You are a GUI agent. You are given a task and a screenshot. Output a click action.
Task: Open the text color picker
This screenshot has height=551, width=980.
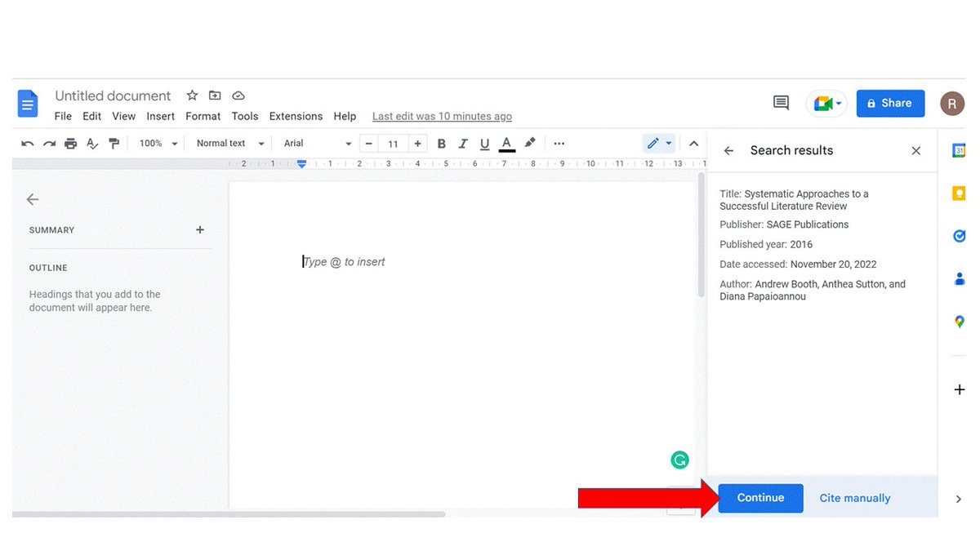pyautogui.click(x=506, y=143)
